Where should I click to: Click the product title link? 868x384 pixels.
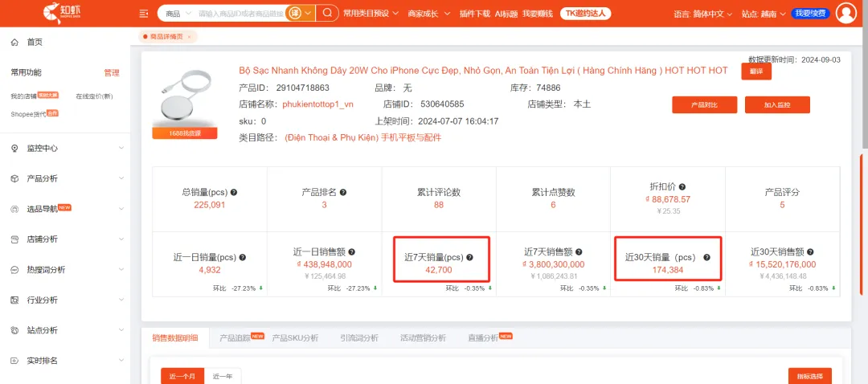coord(483,71)
